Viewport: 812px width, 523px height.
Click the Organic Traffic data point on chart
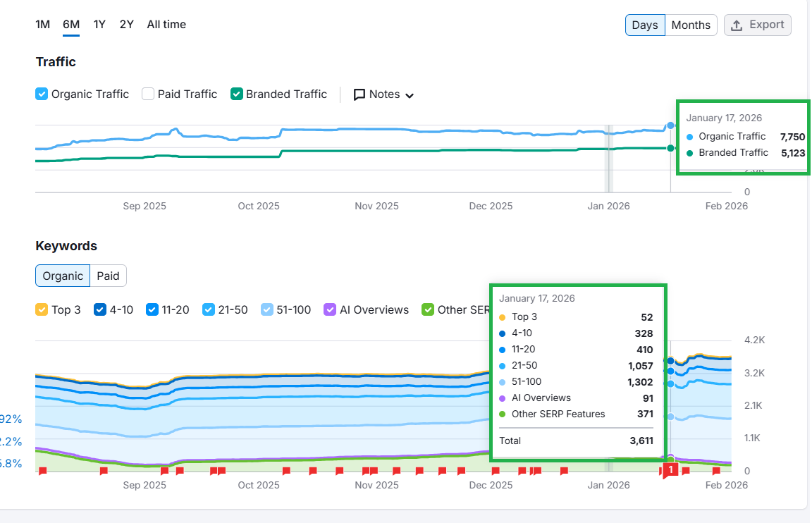coord(670,125)
